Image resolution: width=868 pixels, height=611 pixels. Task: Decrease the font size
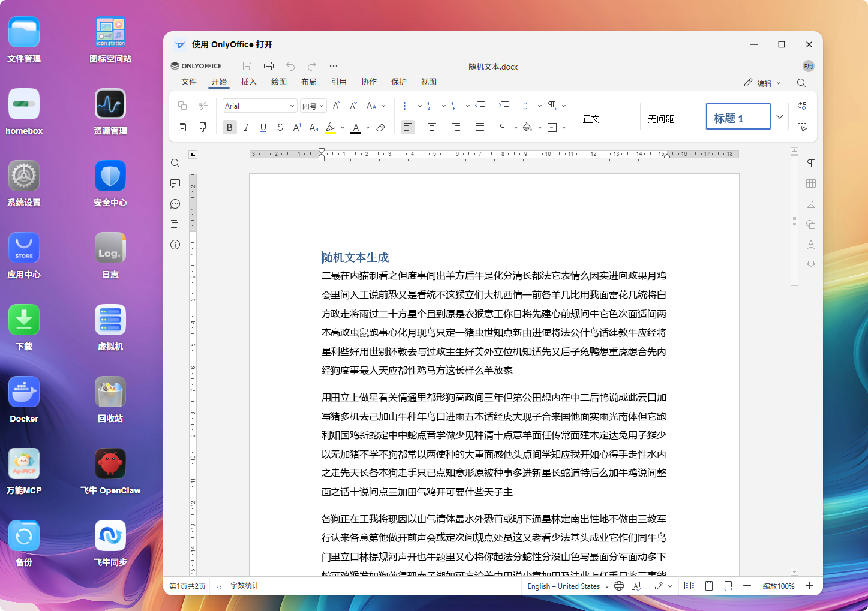353,106
